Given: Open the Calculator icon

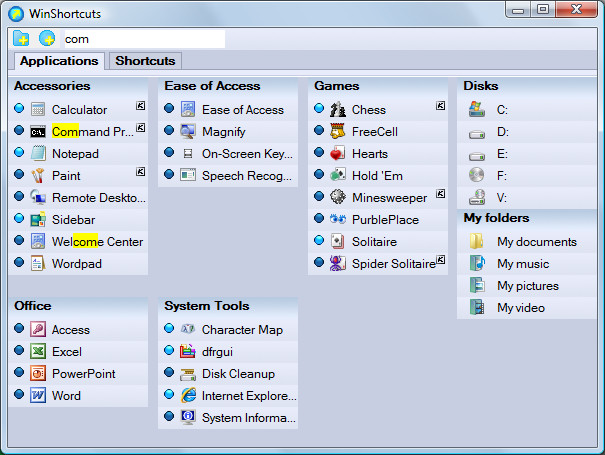Looking at the screenshot, I should pos(38,109).
